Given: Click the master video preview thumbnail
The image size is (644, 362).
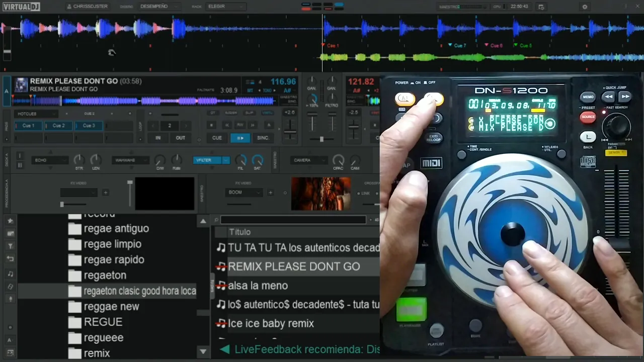Looking at the screenshot, I should 321,194.
